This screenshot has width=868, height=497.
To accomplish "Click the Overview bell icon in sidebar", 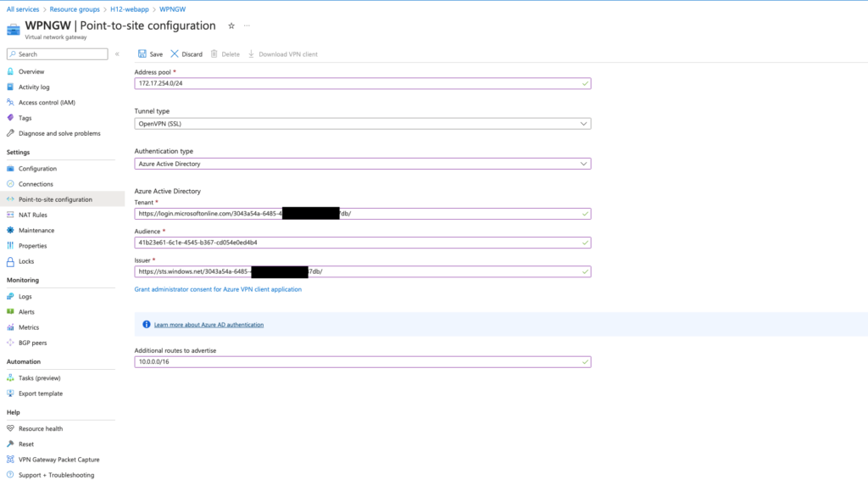I will (10, 71).
